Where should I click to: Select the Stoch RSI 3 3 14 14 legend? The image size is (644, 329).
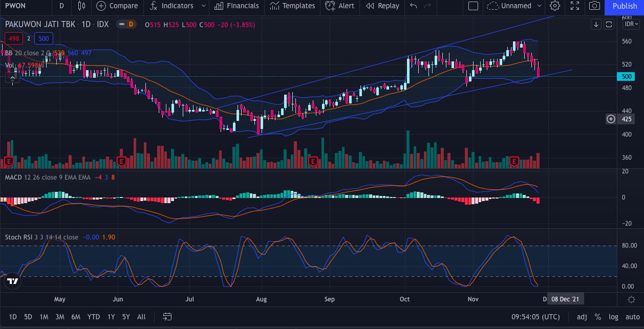42,237
